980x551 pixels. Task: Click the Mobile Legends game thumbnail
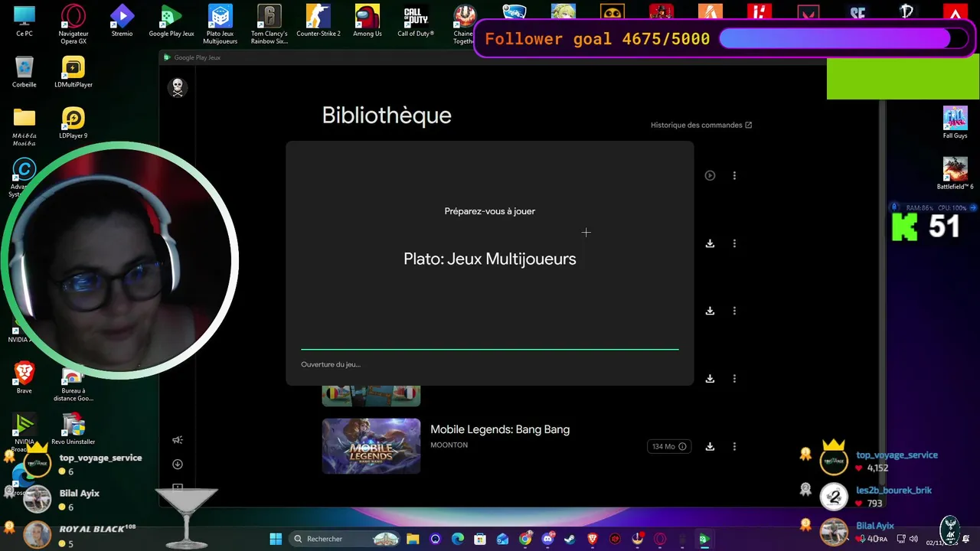click(x=371, y=445)
